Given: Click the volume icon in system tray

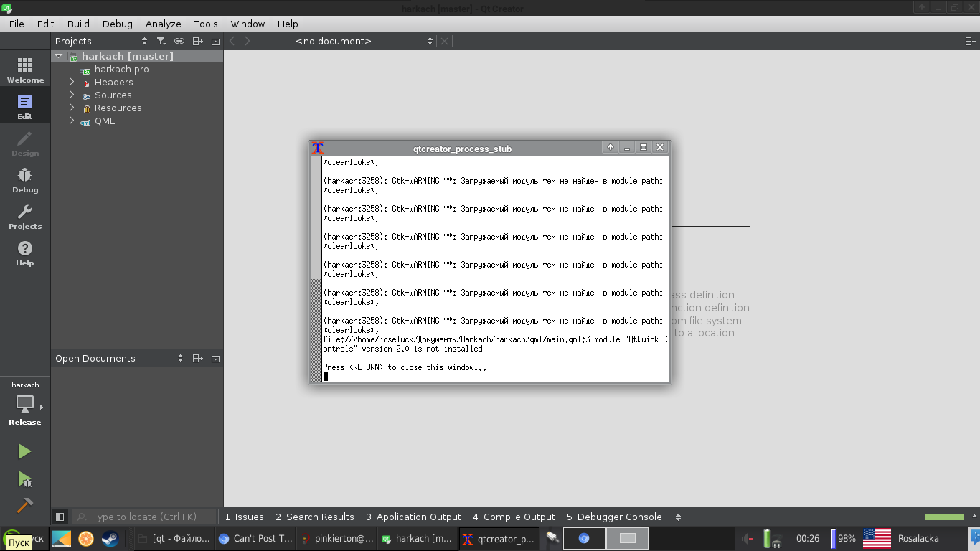Looking at the screenshot, I should (x=748, y=538).
